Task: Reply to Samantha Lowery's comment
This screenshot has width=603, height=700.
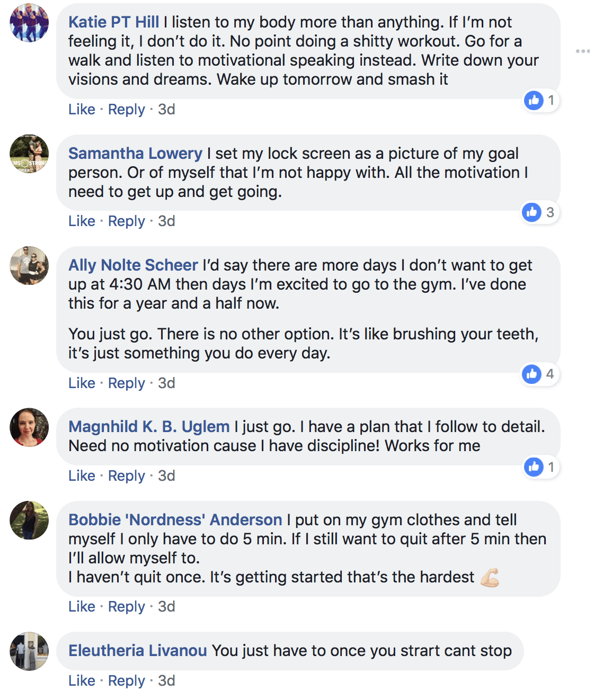Action: click(126, 221)
